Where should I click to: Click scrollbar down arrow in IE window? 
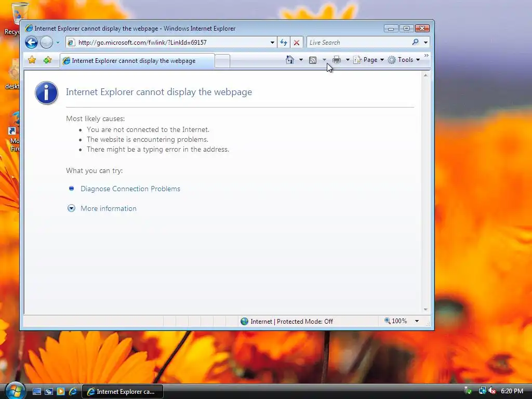coord(425,310)
